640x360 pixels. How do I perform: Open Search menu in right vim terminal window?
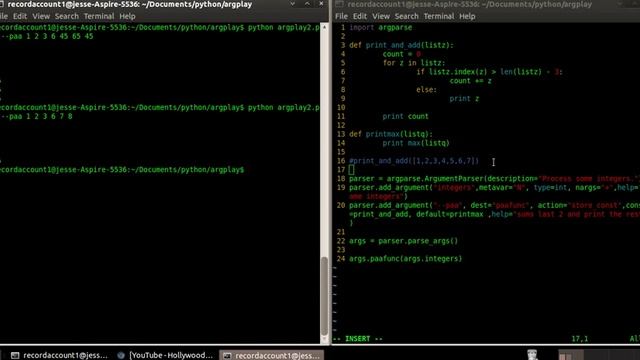click(407, 16)
